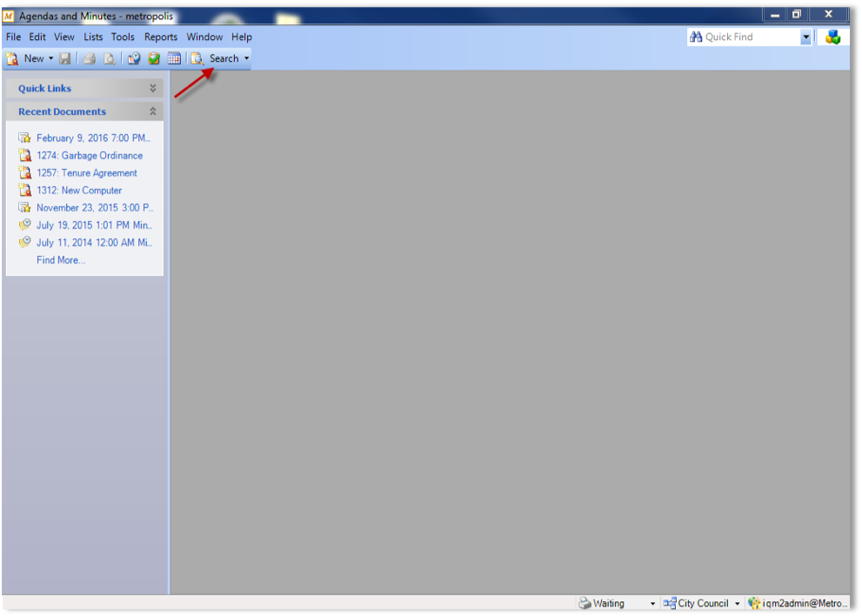Open the Quick Find dropdown arrow
Image resolution: width=862 pixels, height=616 pixels.
tap(806, 37)
